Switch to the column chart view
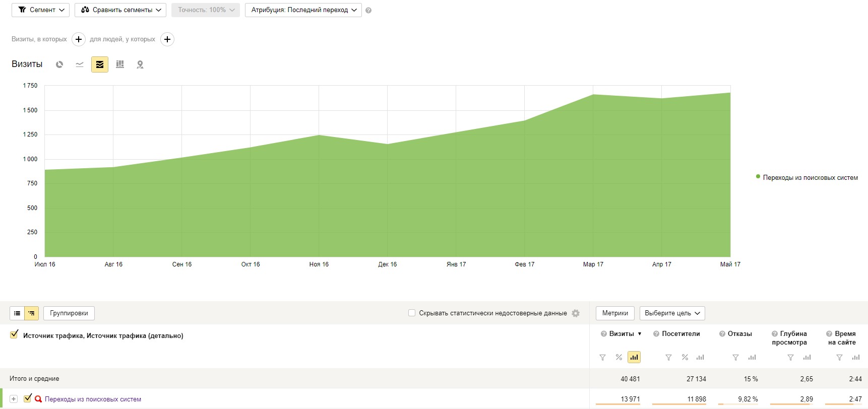The height and width of the screenshot is (409, 868). pyautogui.click(x=120, y=64)
